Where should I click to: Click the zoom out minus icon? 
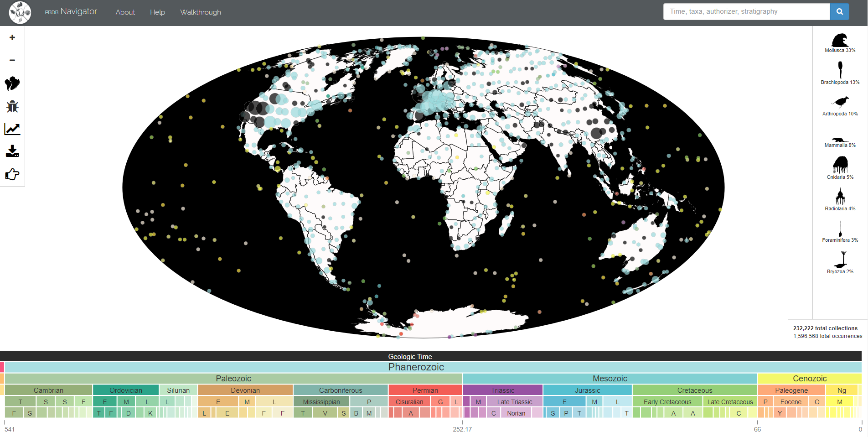tap(12, 60)
